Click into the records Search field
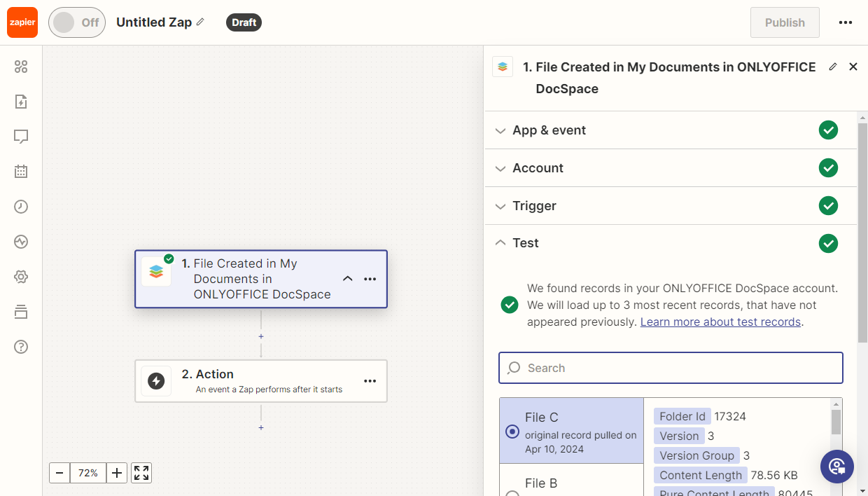Viewport: 868px width, 496px height. coord(671,368)
